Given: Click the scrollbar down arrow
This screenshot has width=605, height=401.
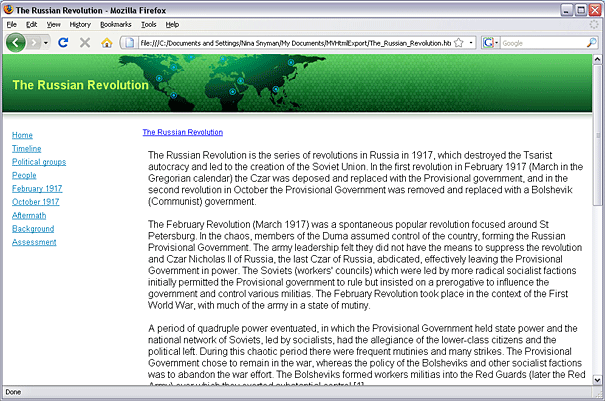Looking at the screenshot, I should point(597,380).
